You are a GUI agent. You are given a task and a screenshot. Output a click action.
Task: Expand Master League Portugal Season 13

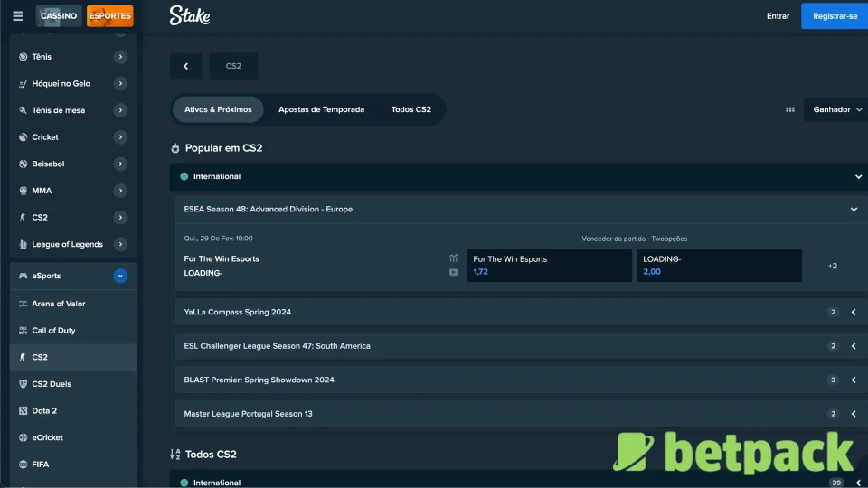pos(521,414)
